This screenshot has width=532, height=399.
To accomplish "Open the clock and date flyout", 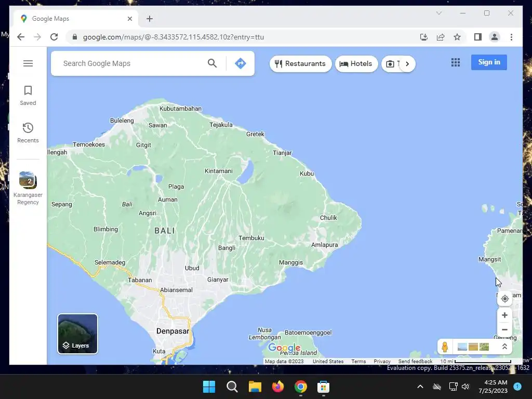I will point(493,387).
